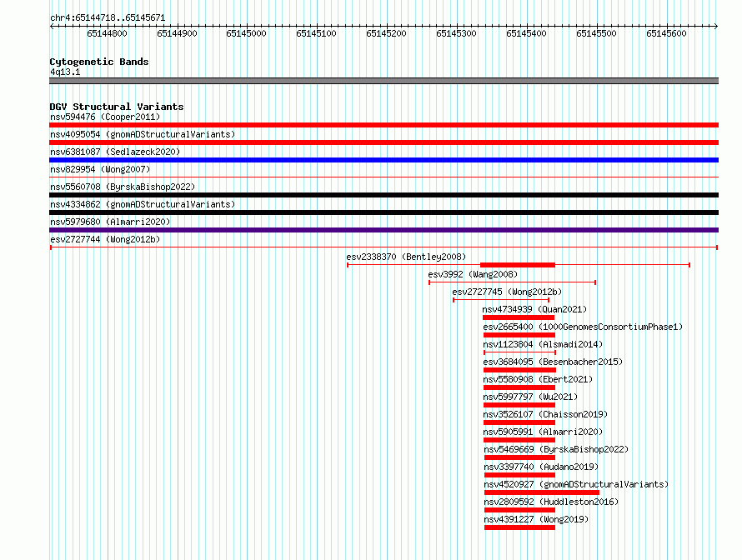Click the DGV Structural Variants track title
This screenshot has height=560, width=742.
[117, 107]
